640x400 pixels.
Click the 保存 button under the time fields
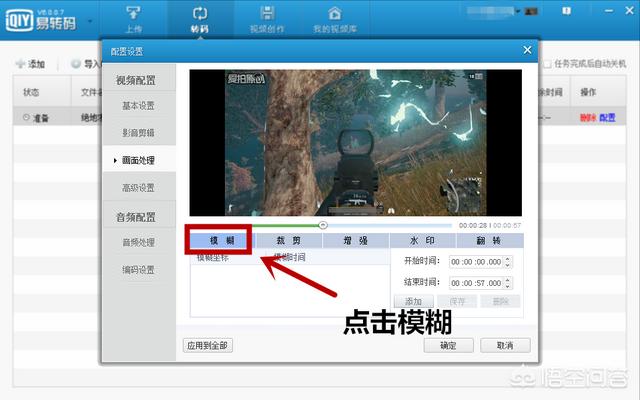(x=457, y=302)
